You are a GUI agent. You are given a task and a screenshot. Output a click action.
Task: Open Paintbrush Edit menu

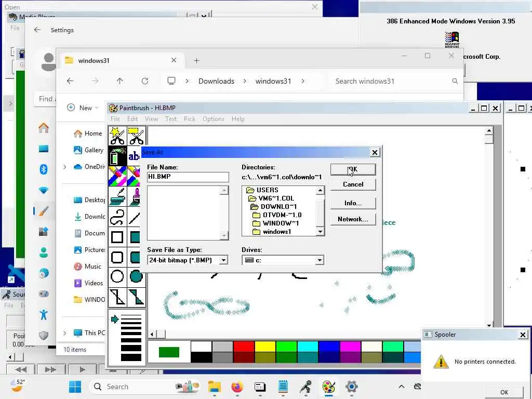(132, 119)
